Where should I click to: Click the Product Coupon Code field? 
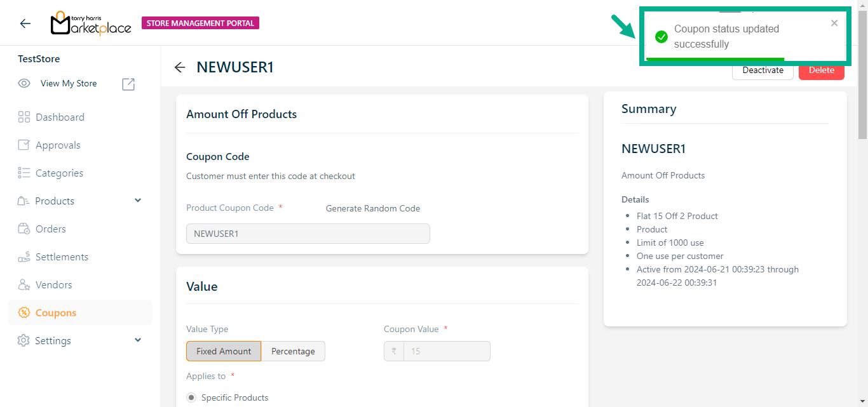308,234
